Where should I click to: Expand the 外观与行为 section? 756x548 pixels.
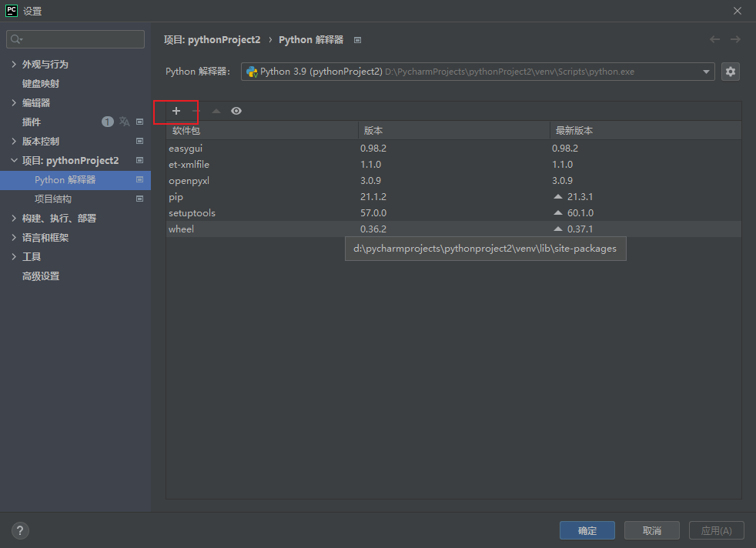click(14, 64)
